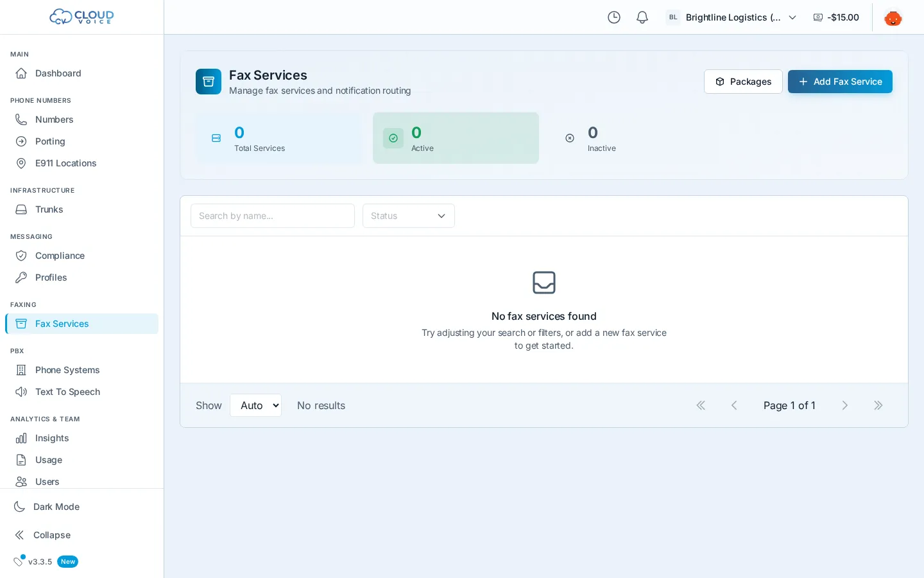This screenshot has width=924, height=578.
Task: Open Insights analytics
Action: (x=81, y=438)
